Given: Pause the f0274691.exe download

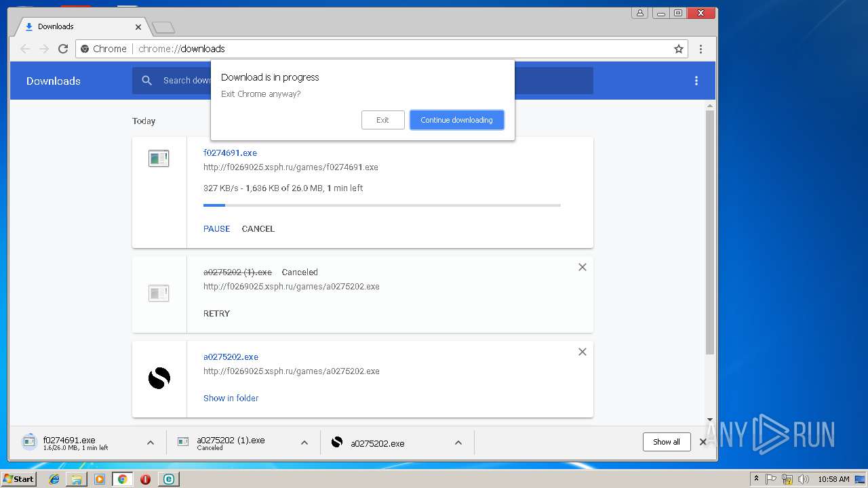Looking at the screenshot, I should point(216,228).
